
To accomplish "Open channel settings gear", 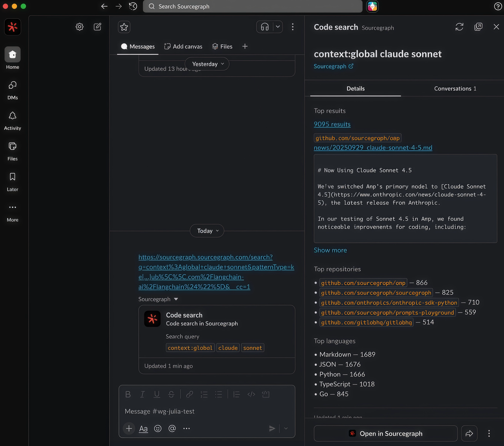I will pyautogui.click(x=79, y=27).
